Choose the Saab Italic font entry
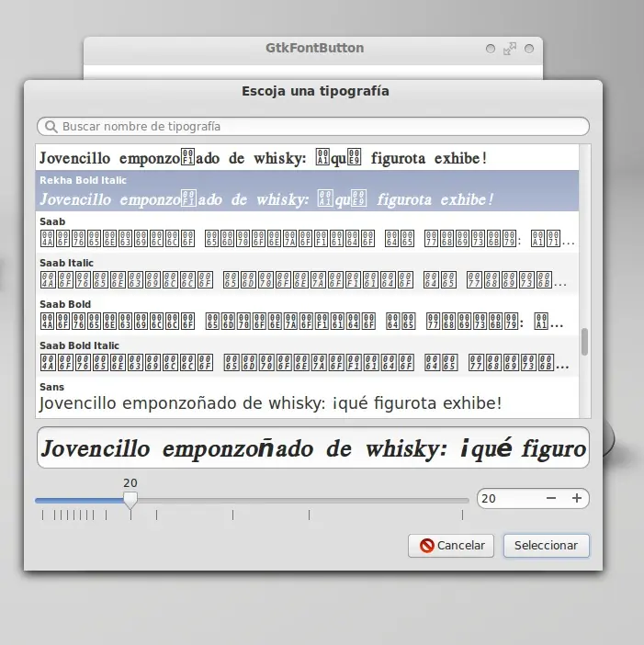This screenshot has height=645, width=644. click(x=307, y=273)
